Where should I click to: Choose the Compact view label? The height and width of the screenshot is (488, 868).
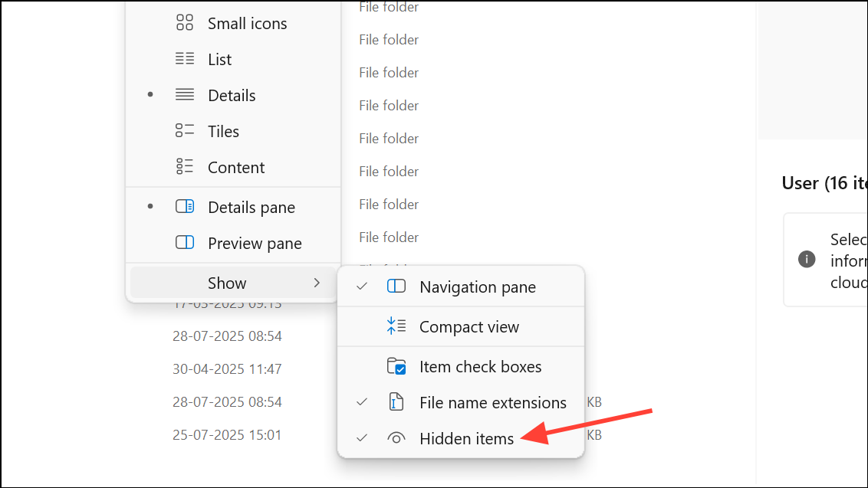[x=469, y=327]
